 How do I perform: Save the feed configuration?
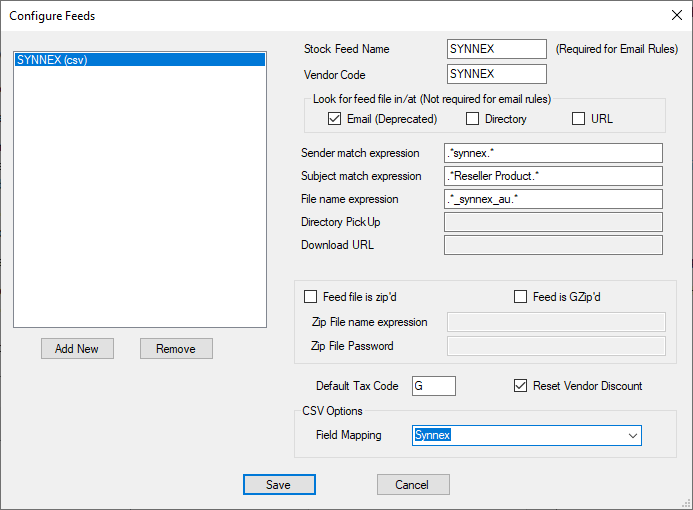(x=279, y=485)
